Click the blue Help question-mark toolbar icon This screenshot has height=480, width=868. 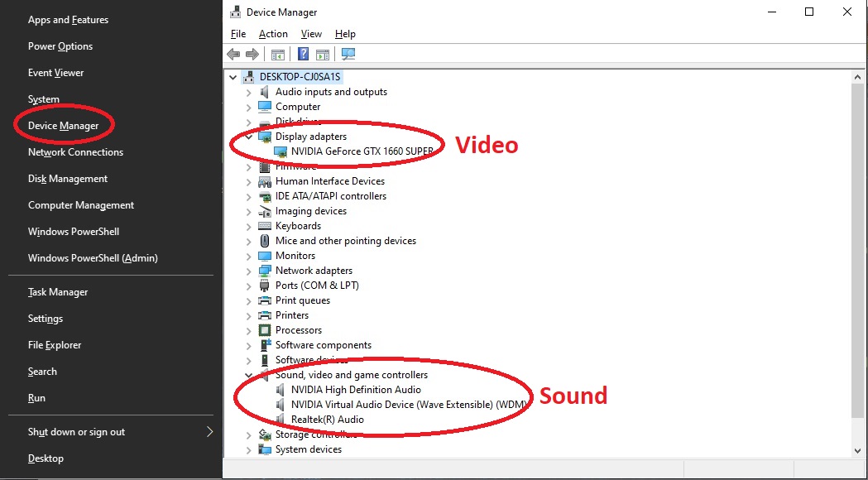point(304,54)
